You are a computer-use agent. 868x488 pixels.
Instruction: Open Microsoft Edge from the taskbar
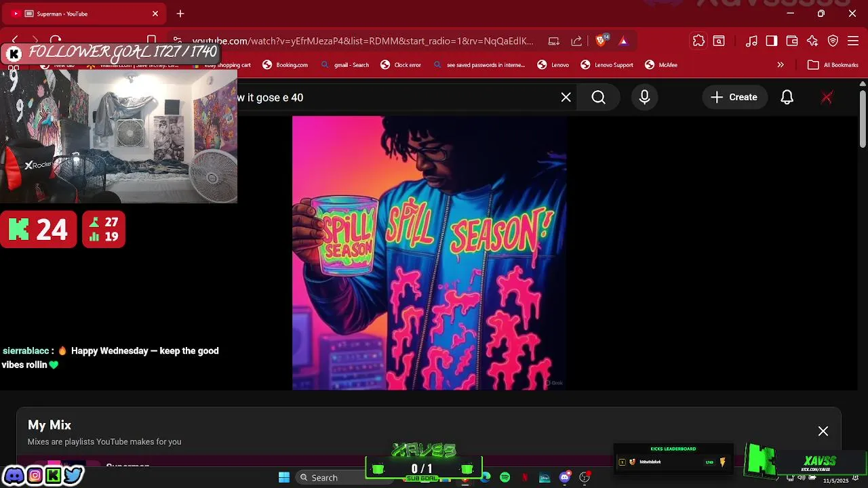point(486,478)
